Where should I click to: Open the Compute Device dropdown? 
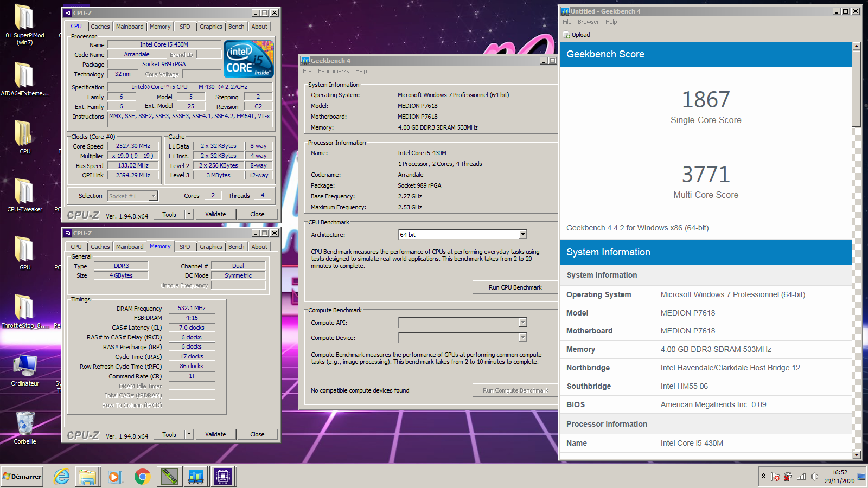click(522, 337)
